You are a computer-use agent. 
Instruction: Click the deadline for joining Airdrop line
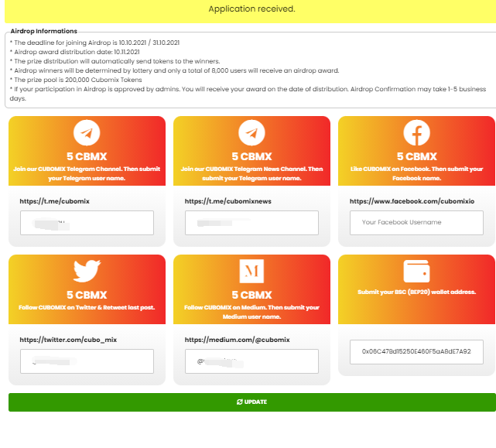tap(94, 43)
